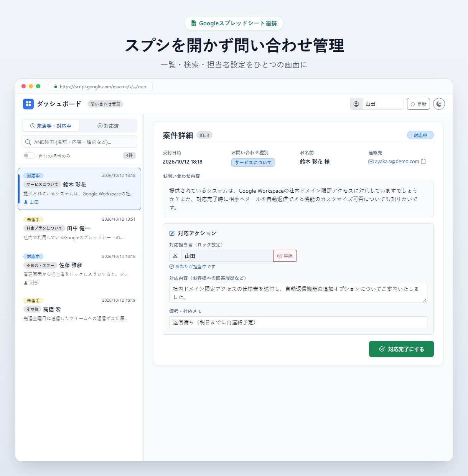
Task: Toggle the 自分の担当のみ switch
Action: [x=29, y=155]
